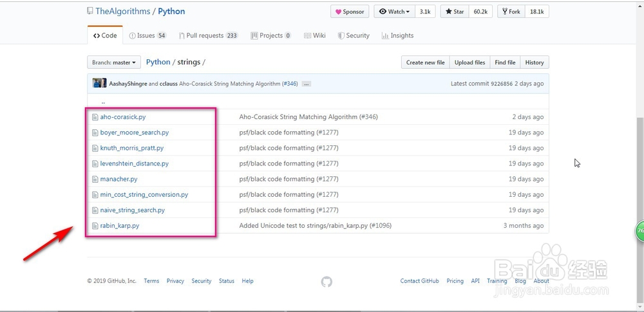Click the Sponsor heart button
The width and height of the screenshot is (644, 312).
[350, 12]
